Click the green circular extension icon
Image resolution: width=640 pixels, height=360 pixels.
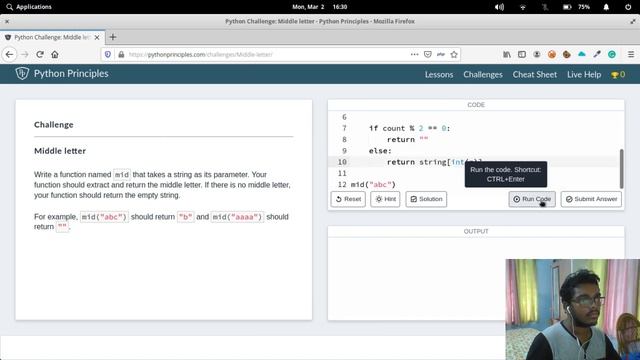click(x=612, y=54)
